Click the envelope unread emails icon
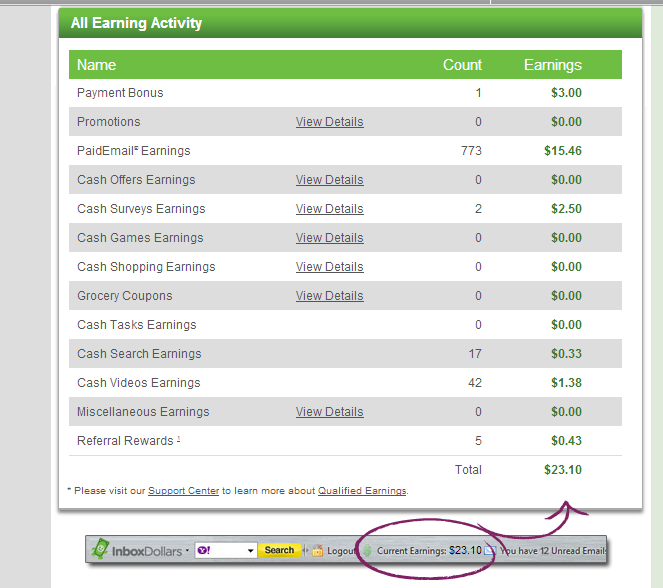The image size is (663, 588). tap(490, 550)
